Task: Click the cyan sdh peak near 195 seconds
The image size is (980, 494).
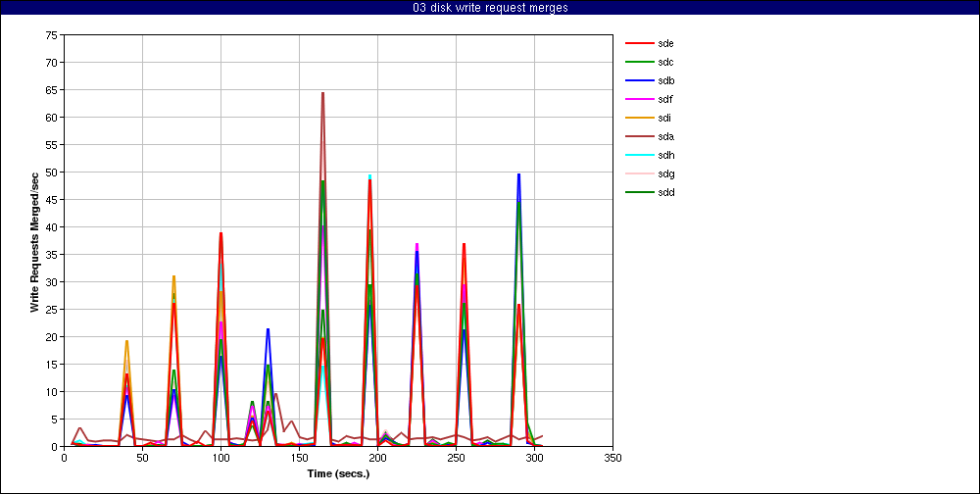Action: (370, 175)
